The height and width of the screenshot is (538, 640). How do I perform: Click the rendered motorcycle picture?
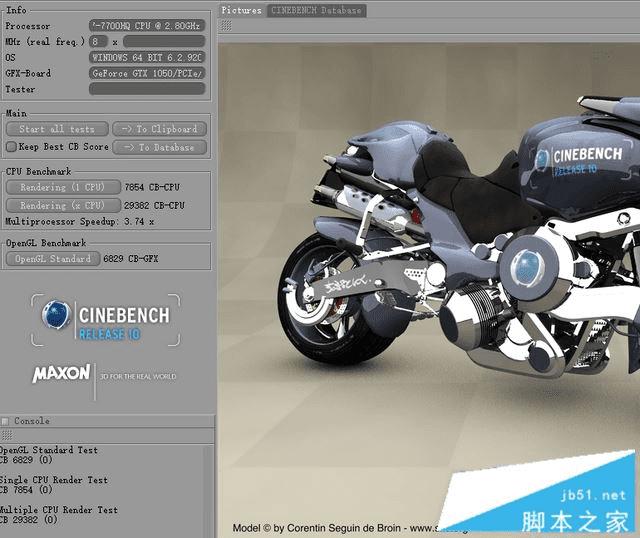click(x=429, y=290)
